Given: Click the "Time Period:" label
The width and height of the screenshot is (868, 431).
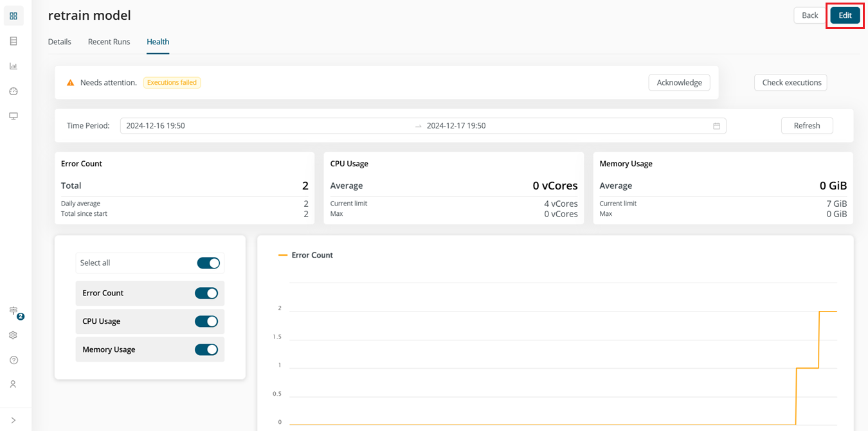Looking at the screenshot, I should coord(88,126).
